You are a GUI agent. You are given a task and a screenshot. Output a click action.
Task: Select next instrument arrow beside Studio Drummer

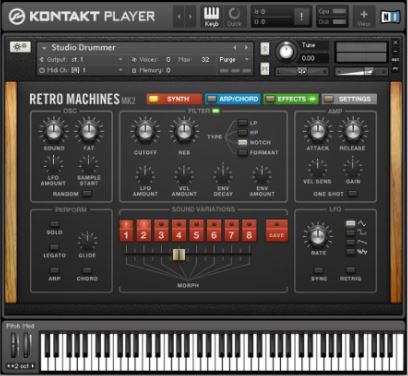[246, 48]
